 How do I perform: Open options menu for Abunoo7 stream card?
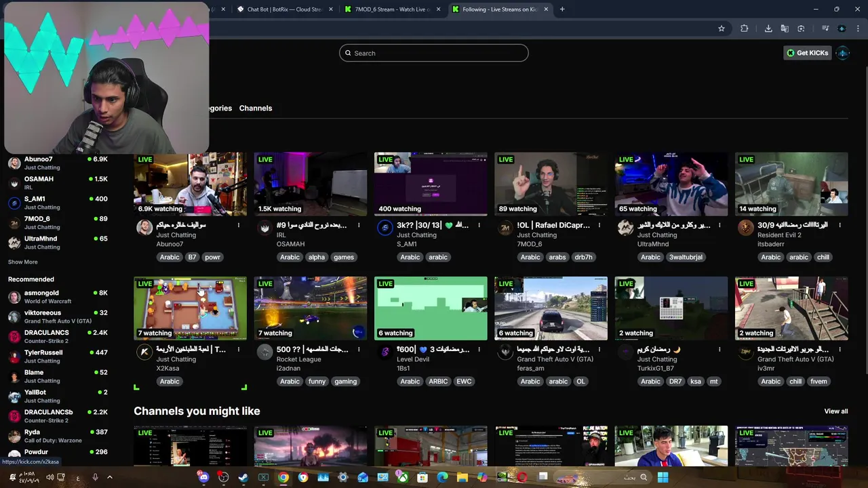239,225
